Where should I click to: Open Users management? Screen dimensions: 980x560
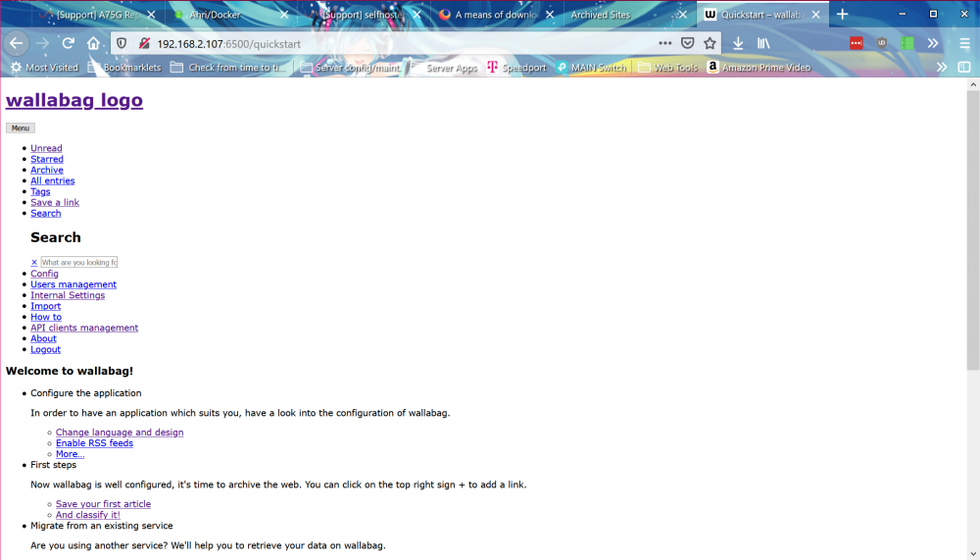pos(73,284)
